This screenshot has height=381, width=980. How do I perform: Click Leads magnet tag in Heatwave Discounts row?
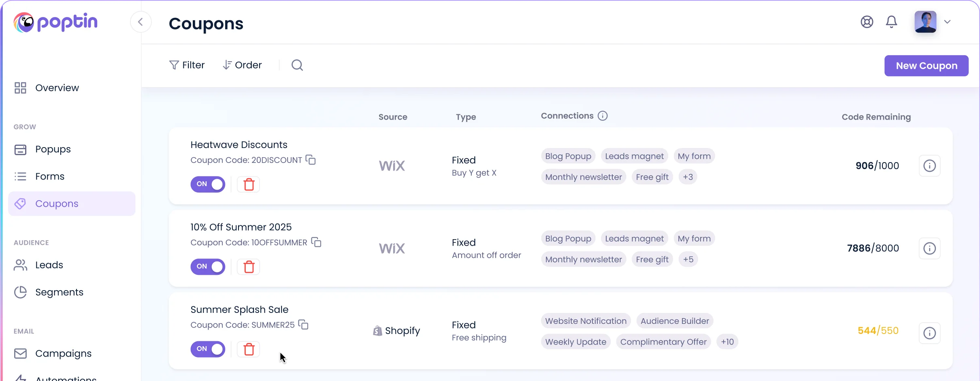tap(634, 156)
